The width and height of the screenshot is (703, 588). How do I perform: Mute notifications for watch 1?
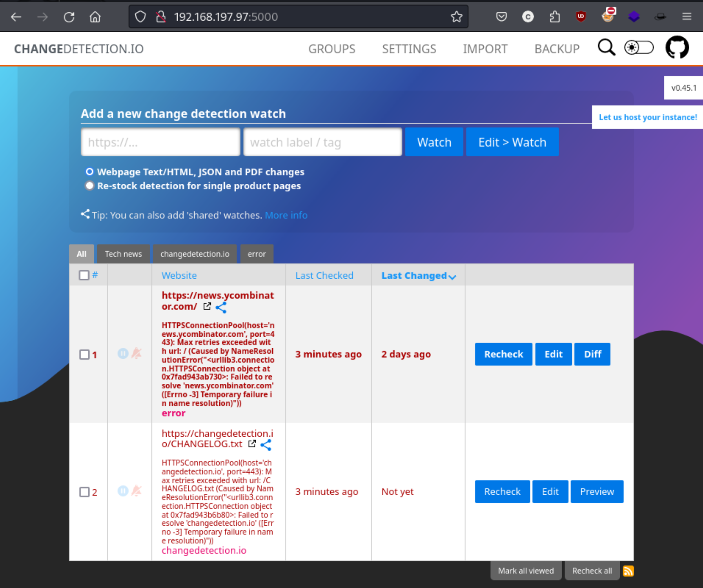137,354
